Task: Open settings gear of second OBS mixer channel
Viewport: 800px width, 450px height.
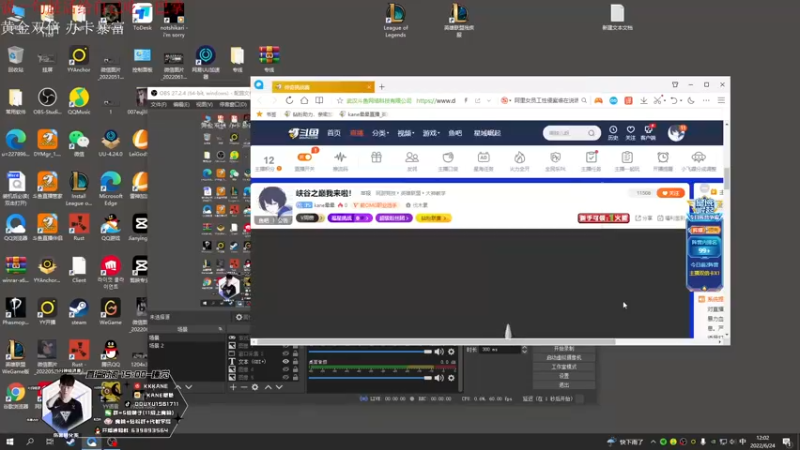Action: (x=451, y=378)
